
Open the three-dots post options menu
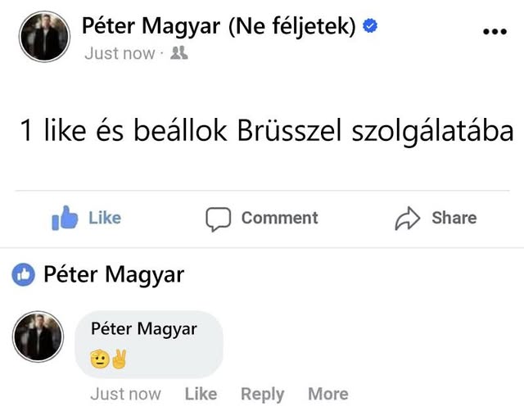pos(495,32)
